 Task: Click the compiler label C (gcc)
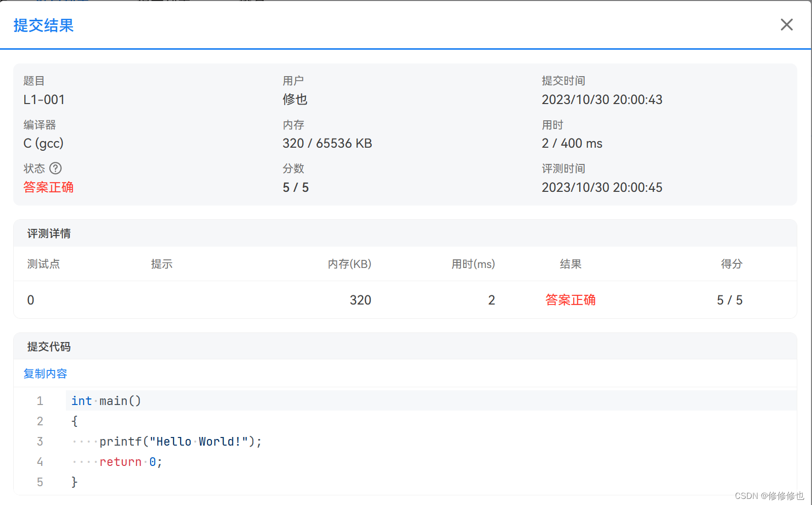tap(44, 143)
